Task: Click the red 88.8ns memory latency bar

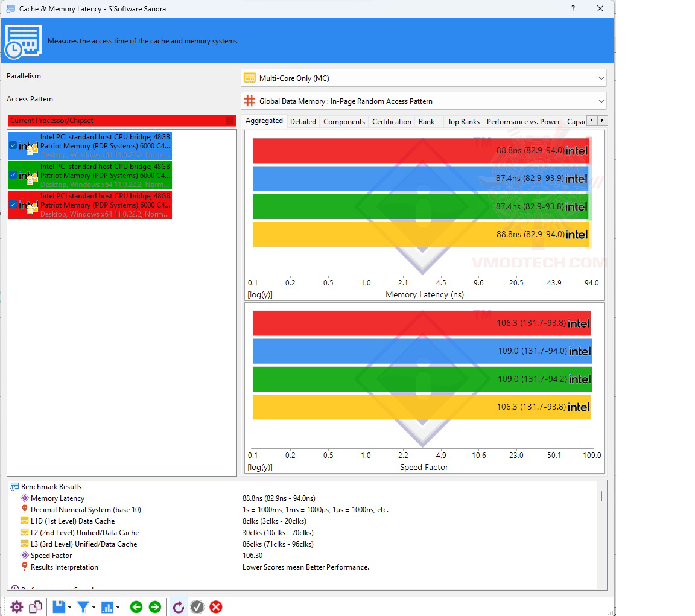Action: pos(420,151)
